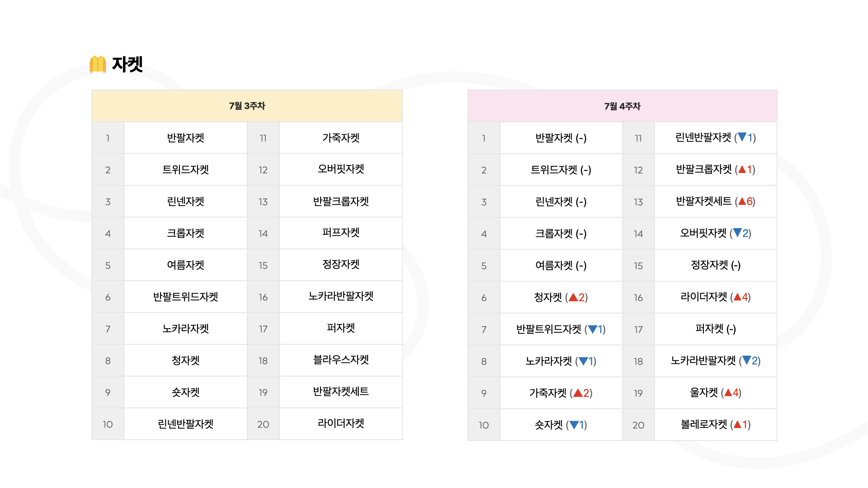Viewport: 868px width, 488px height.
Task: Click the blue down arrow next to 숏자켓 in 4주차
Action: [x=574, y=425]
